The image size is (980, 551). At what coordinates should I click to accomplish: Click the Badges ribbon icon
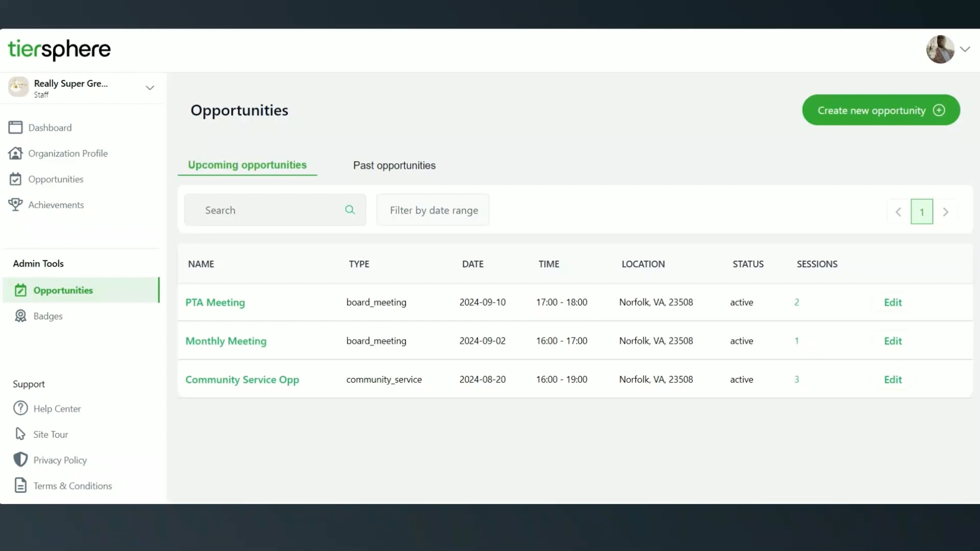[20, 315]
